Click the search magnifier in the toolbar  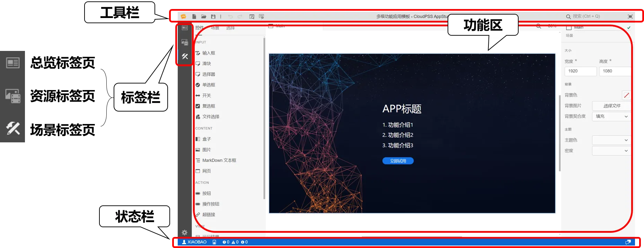568,16
